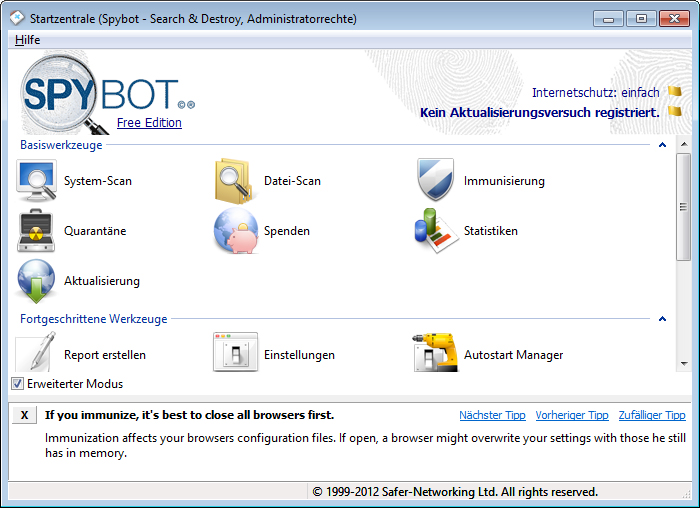Click the Spenden piggy bank icon
700x508 pixels.
tap(236, 231)
